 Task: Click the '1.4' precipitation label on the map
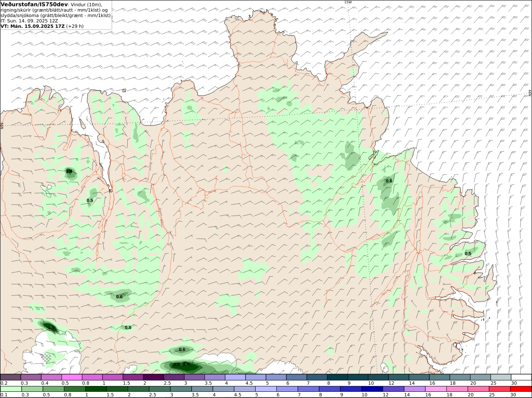click(69, 171)
